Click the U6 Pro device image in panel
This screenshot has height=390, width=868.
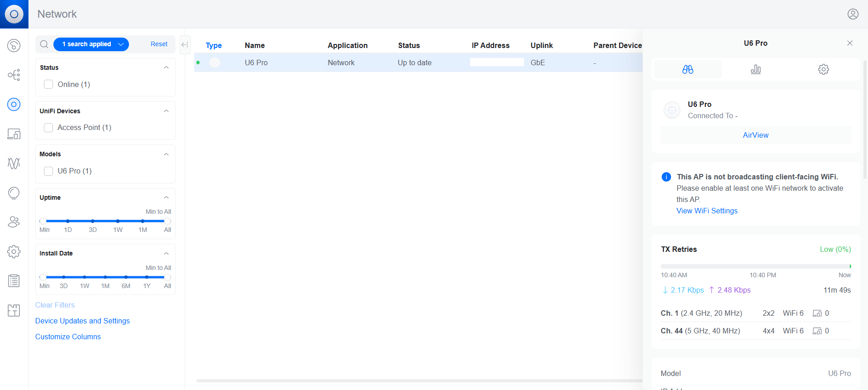[x=672, y=110]
